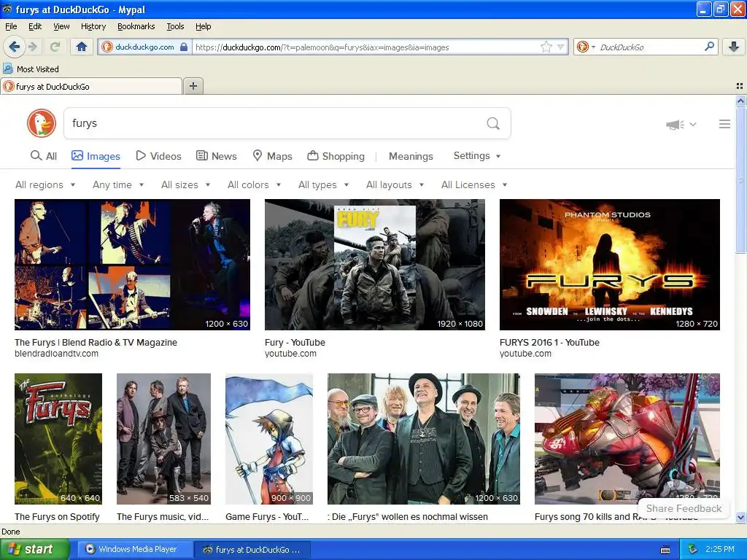Open the Game Furys anime character image
Viewport: 747px width, 560px height.
pyautogui.click(x=269, y=438)
